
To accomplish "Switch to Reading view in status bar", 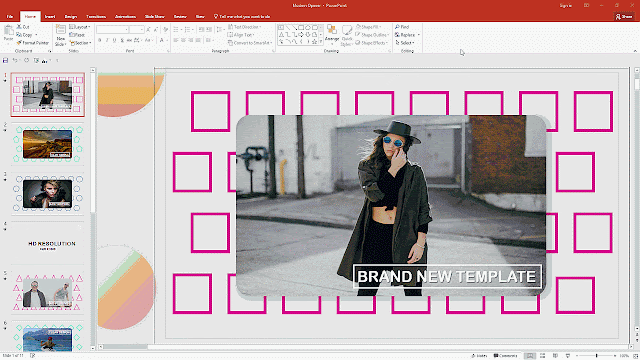I will [x=555, y=356].
